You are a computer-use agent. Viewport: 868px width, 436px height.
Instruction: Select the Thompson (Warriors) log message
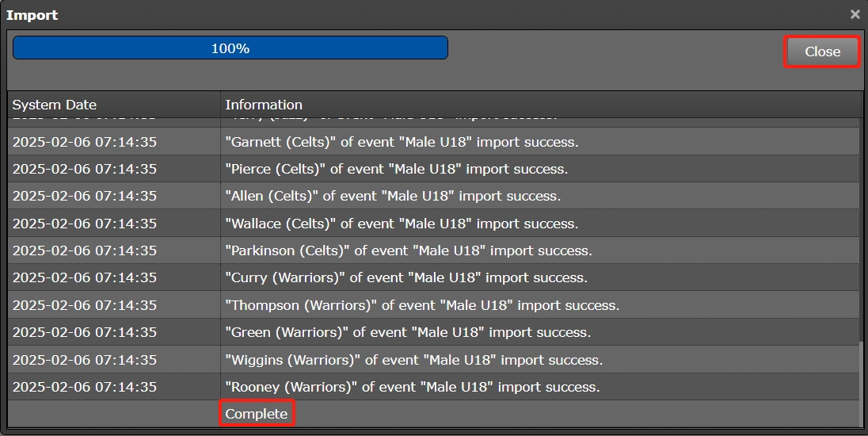coord(422,305)
